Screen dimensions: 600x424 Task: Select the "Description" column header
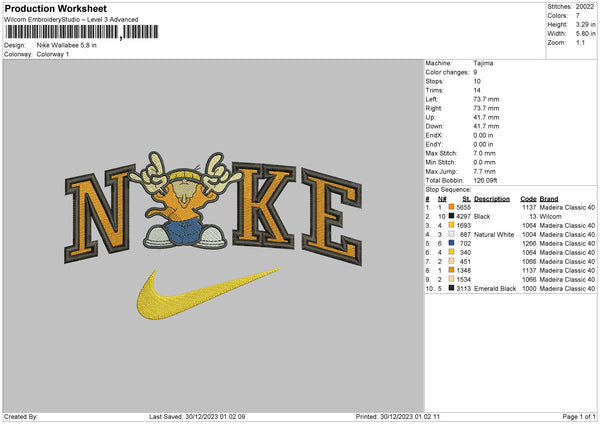click(492, 199)
